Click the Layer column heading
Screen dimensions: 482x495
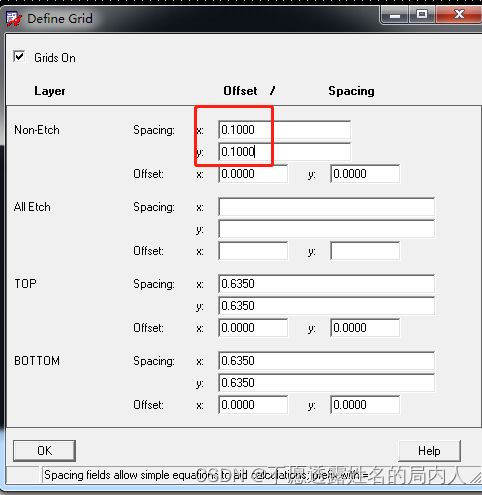(50, 91)
